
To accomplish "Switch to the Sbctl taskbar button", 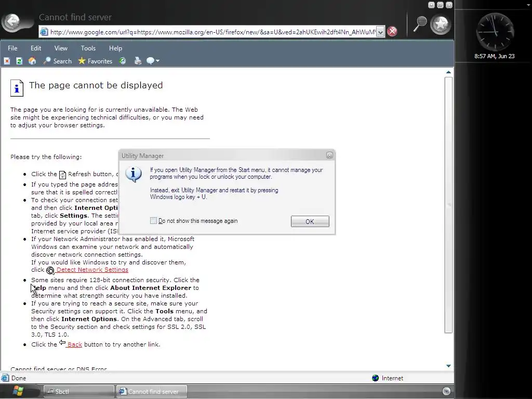I will coord(79,392).
